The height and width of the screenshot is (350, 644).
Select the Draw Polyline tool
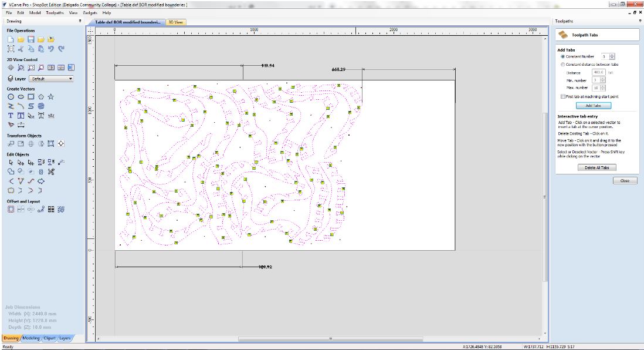click(11, 106)
